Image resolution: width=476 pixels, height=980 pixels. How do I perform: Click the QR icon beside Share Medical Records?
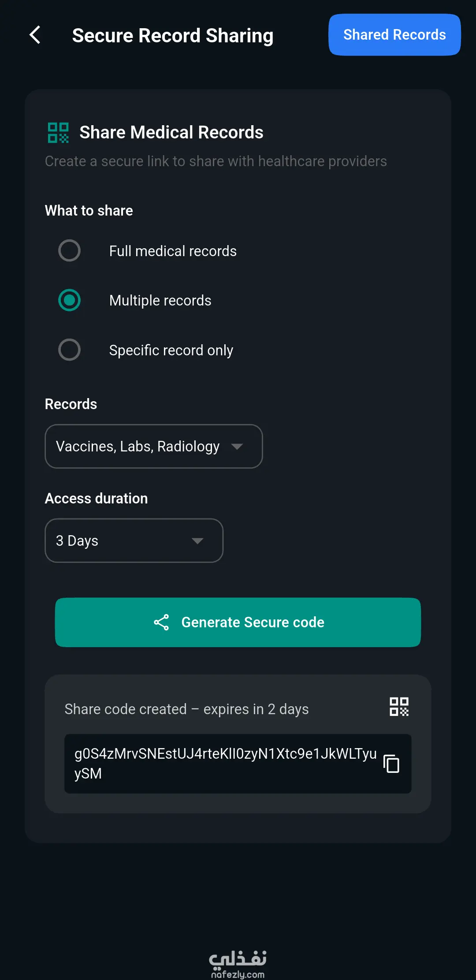(x=58, y=133)
